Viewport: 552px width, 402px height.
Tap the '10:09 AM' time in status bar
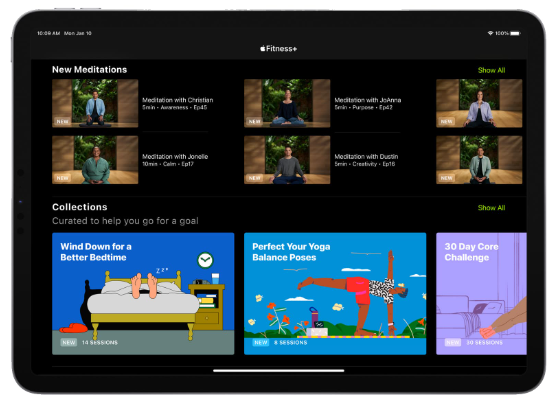tap(49, 33)
